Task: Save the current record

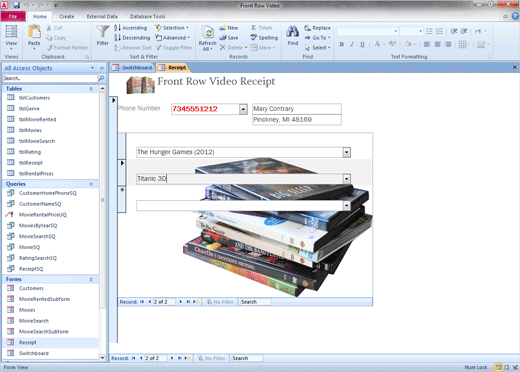Action: click(x=229, y=38)
